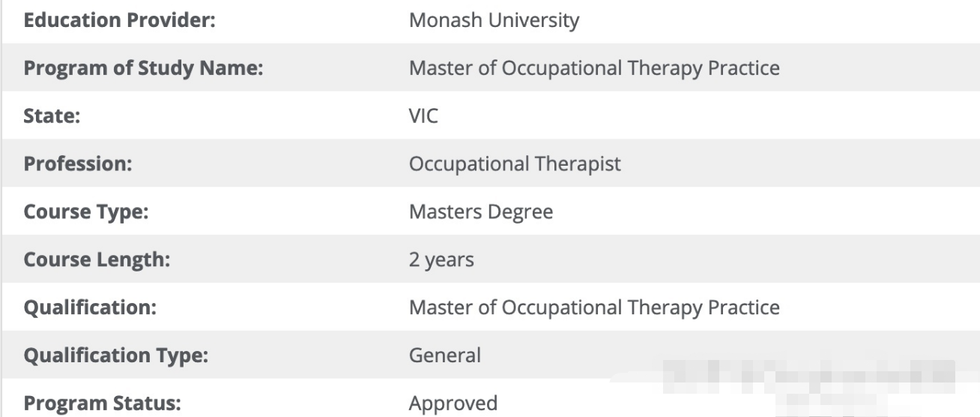Screen dimensions: 980x417
Task: Select the '2 years' course length value
Action: pyautogui.click(x=441, y=259)
